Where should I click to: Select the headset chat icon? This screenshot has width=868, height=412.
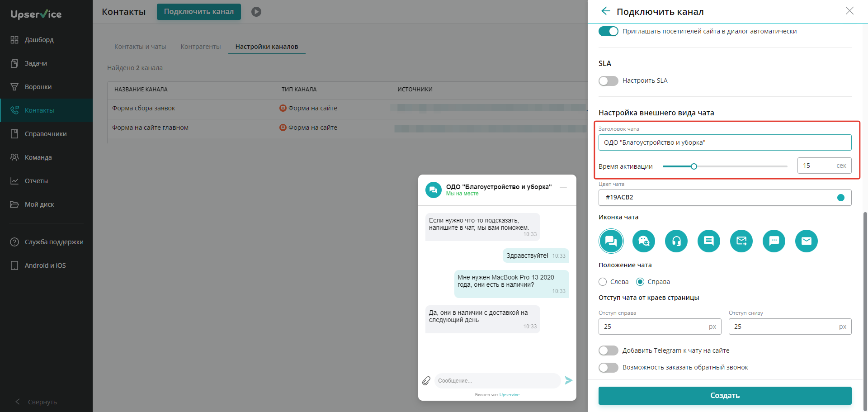(676, 241)
